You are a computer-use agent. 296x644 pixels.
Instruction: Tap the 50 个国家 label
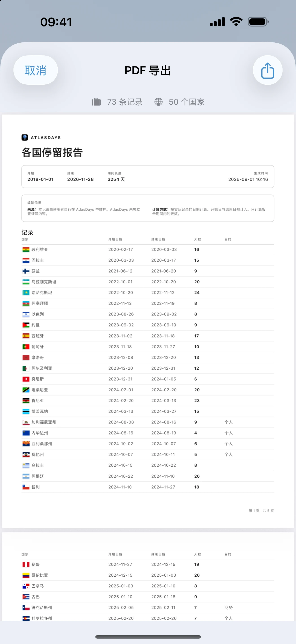coord(187,102)
